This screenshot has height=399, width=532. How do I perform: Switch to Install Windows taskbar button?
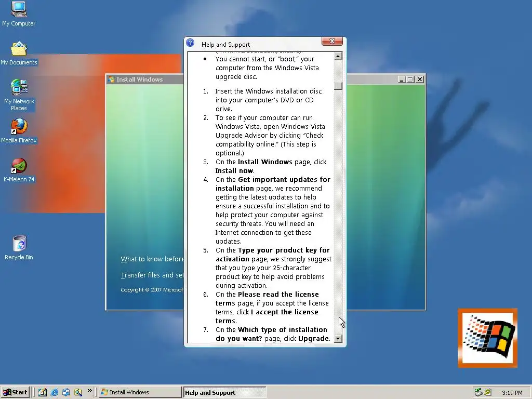coord(140,392)
